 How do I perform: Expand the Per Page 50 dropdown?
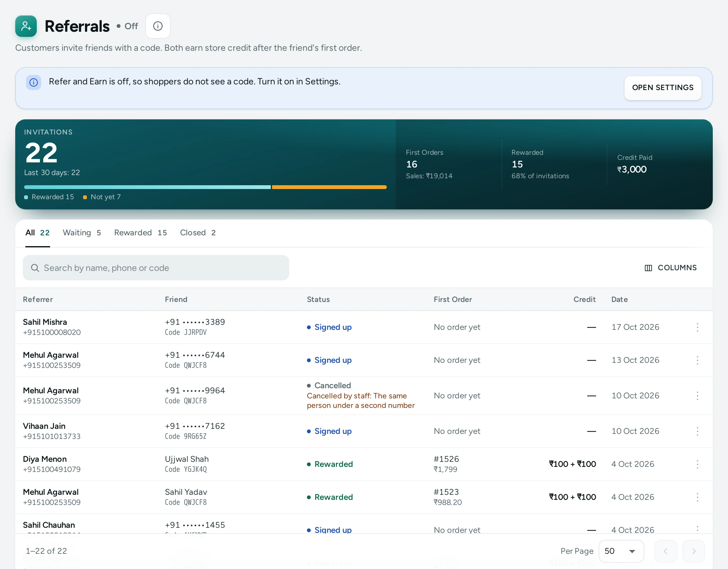(x=621, y=551)
